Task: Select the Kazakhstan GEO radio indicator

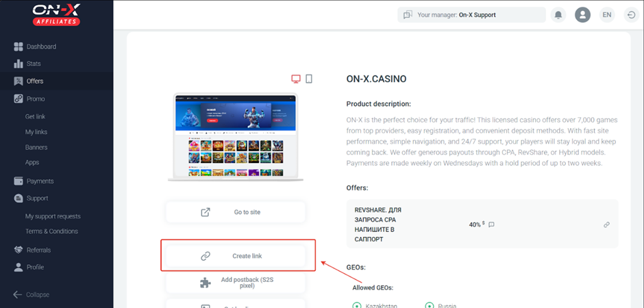Action: 356,305
